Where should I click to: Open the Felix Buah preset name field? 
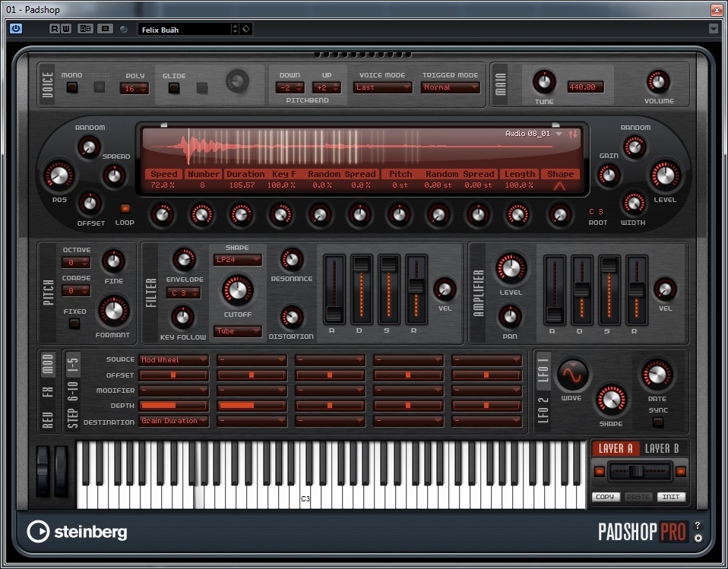185,29
